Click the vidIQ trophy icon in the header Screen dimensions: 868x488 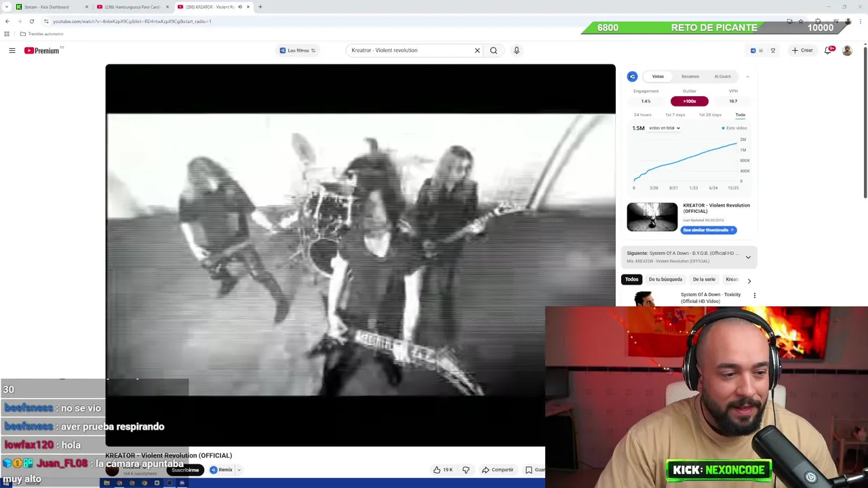click(772, 50)
